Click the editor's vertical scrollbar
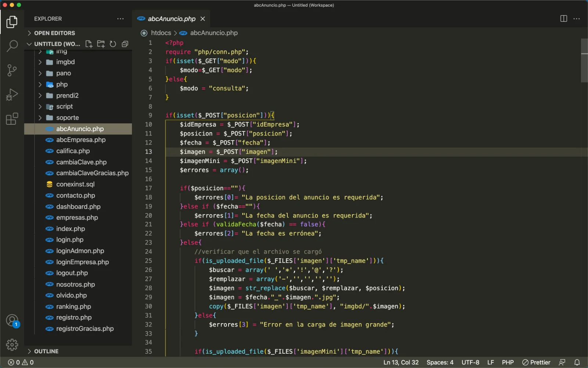588x368 pixels. [x=584, y=61]
